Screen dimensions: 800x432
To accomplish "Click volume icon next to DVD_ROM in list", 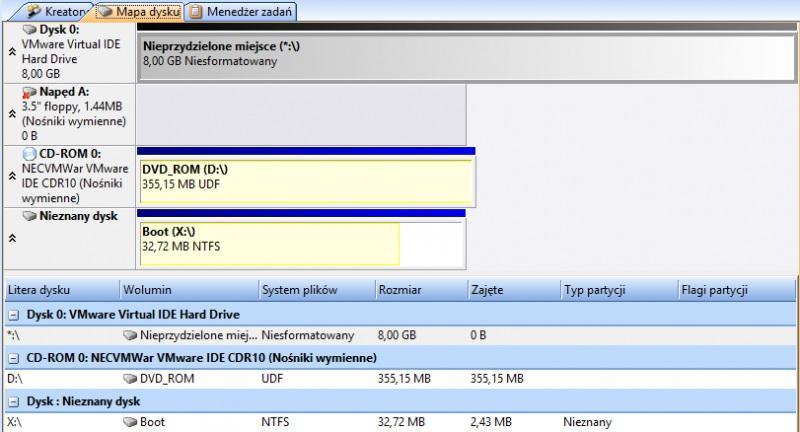I will [x=130, y=379].
